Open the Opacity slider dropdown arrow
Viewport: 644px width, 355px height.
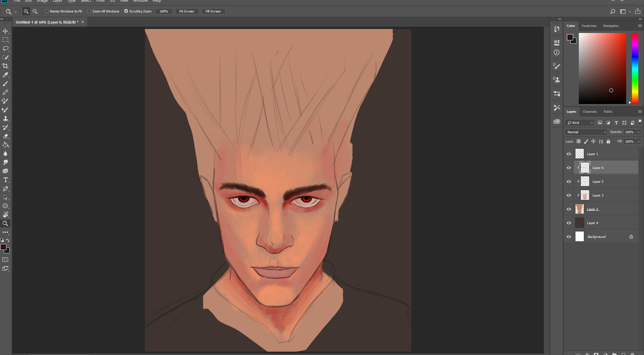click(638, 132)
